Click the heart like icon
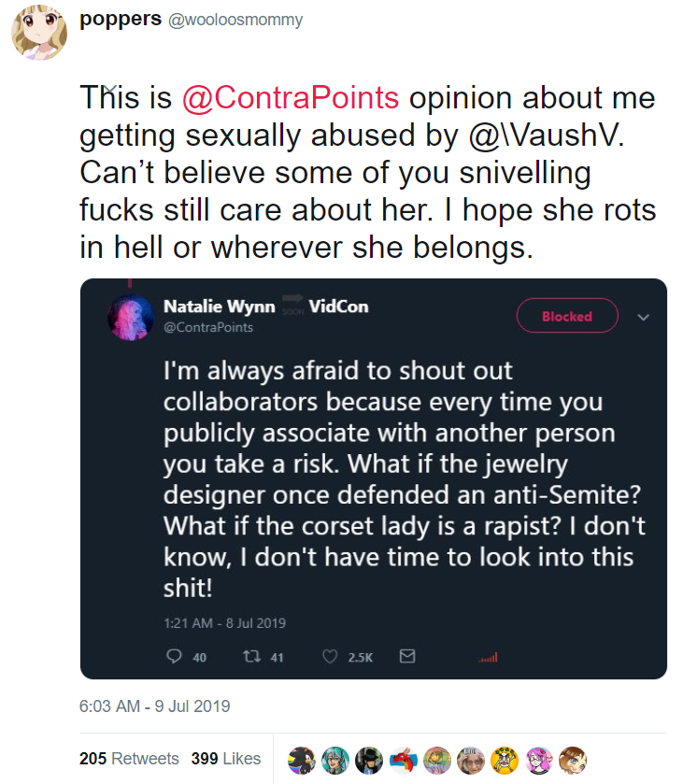The image size is (683, 784). point(330,656)
